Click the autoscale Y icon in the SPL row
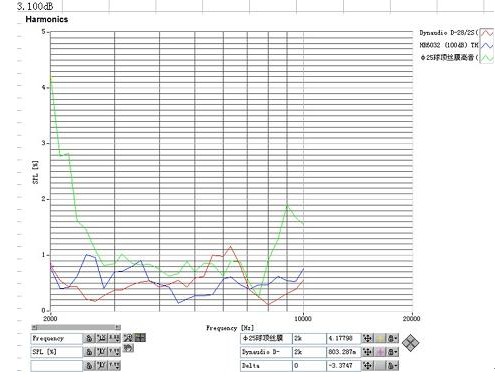The width and height of the screenshot is (495, 377). pyautogui.click(x=102, y=352)
